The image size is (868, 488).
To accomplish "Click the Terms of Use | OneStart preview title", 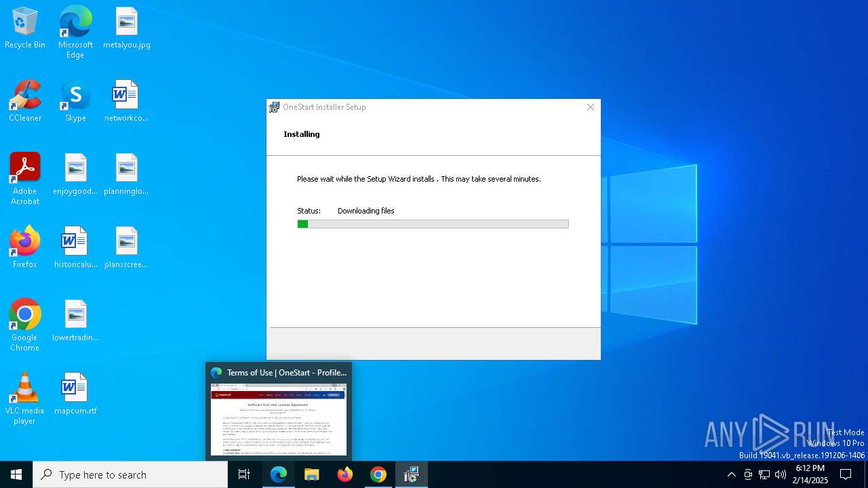I will point(287,373).
